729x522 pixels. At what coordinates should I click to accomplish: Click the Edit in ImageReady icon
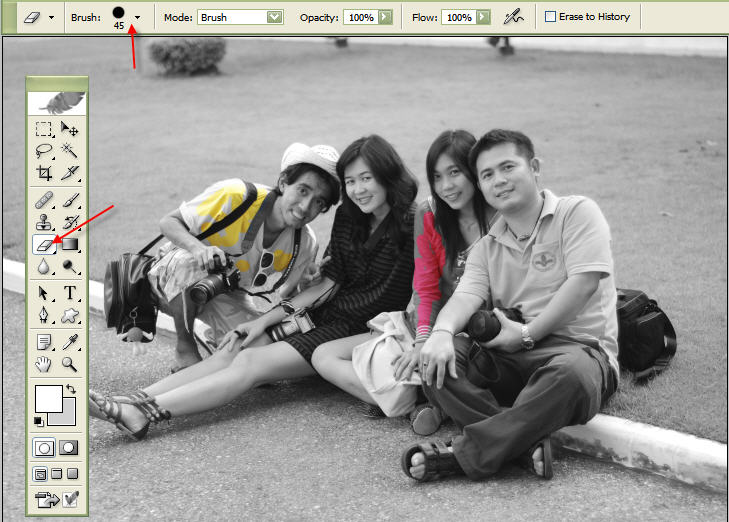click(x=47, y=500)
